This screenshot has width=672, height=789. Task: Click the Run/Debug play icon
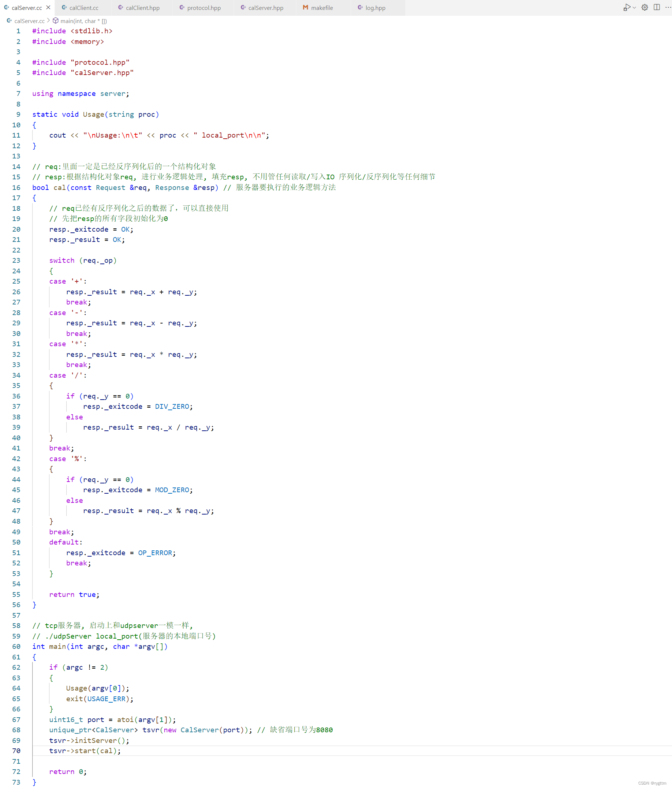pyautogui.click(x=627, y=7)
